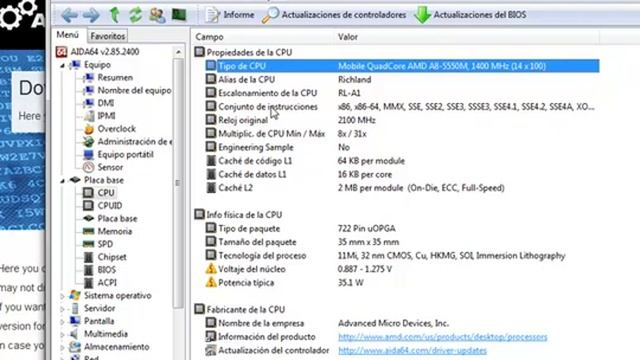Image resolution: width=640 pixels, height=360 pixels.
Task: Expand the Pantalla tree node
Action: click(62, 322)
